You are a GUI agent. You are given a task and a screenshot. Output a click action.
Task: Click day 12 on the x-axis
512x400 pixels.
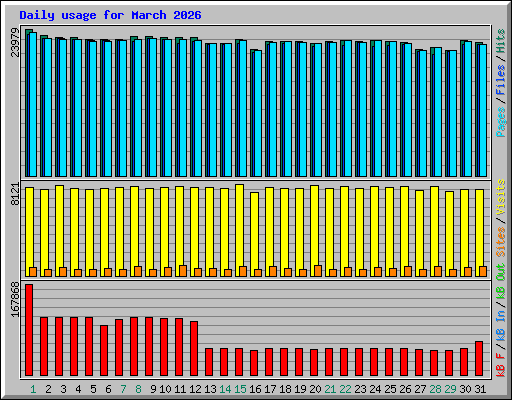click(x=195, y=389)
